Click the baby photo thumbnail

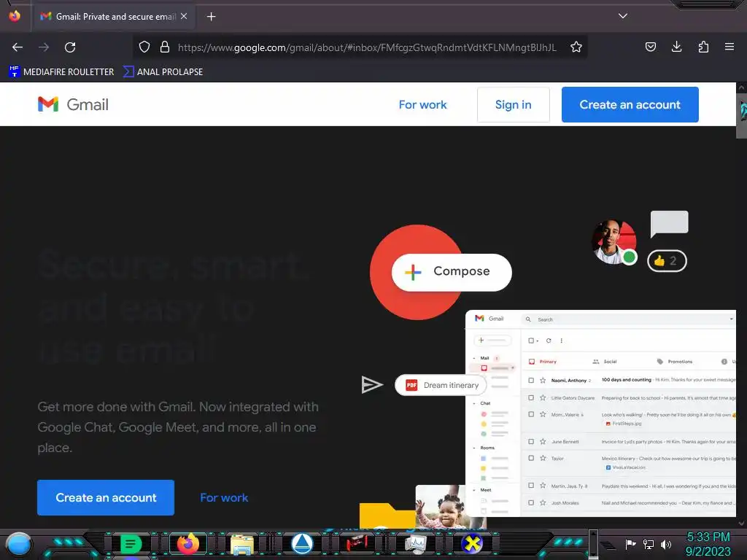click(439, 507)
